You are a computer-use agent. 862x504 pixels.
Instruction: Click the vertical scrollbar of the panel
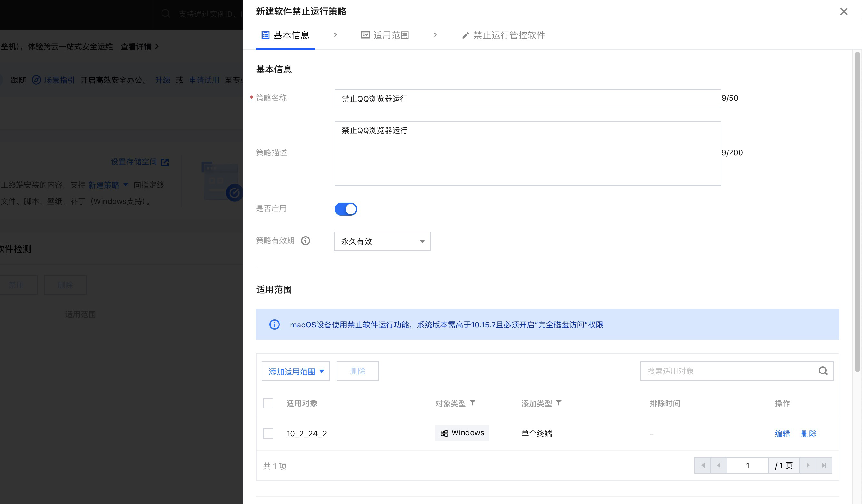(857, 212)
